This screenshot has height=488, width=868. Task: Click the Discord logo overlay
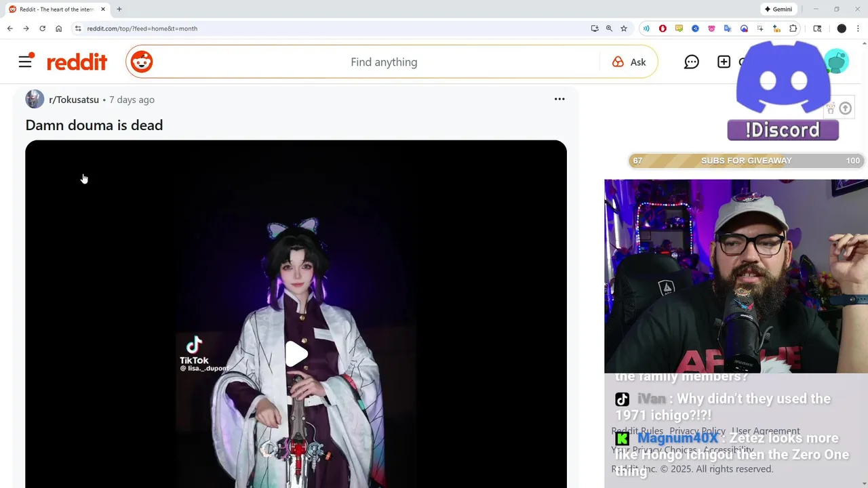[783, 78]
